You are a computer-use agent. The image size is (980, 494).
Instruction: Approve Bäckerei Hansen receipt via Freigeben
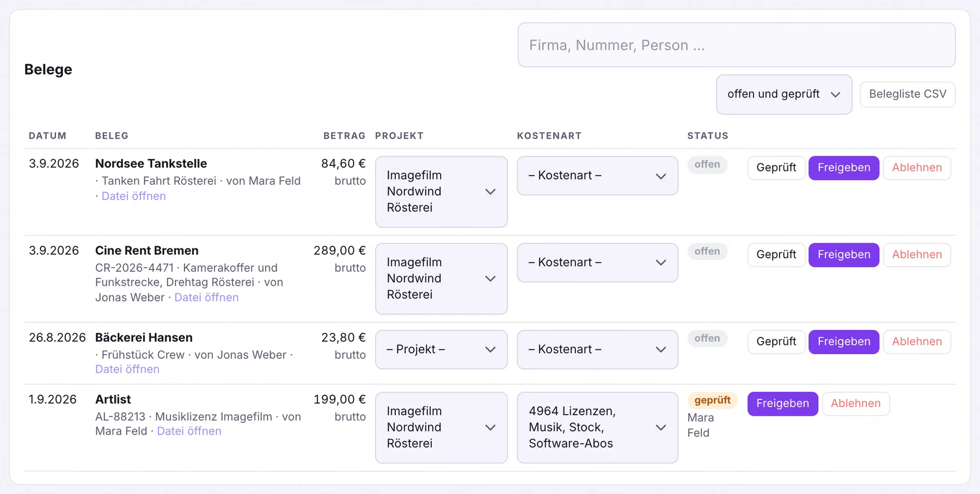pos(844,342)
